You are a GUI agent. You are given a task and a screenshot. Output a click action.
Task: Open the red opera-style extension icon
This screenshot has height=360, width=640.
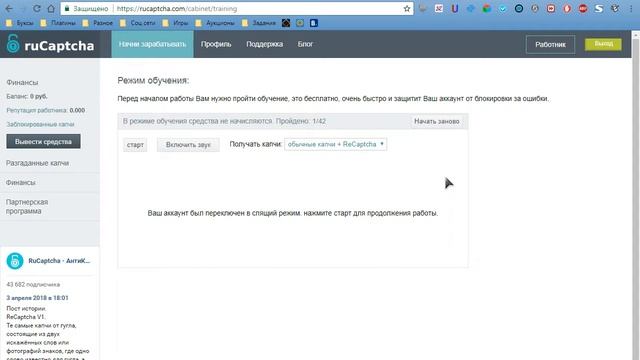567,9
